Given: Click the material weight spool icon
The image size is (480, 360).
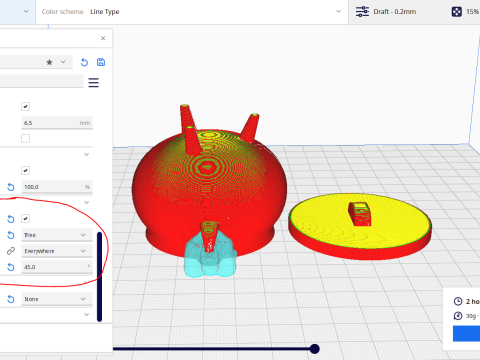Looking at the screenshot, I should click(458, 316).
